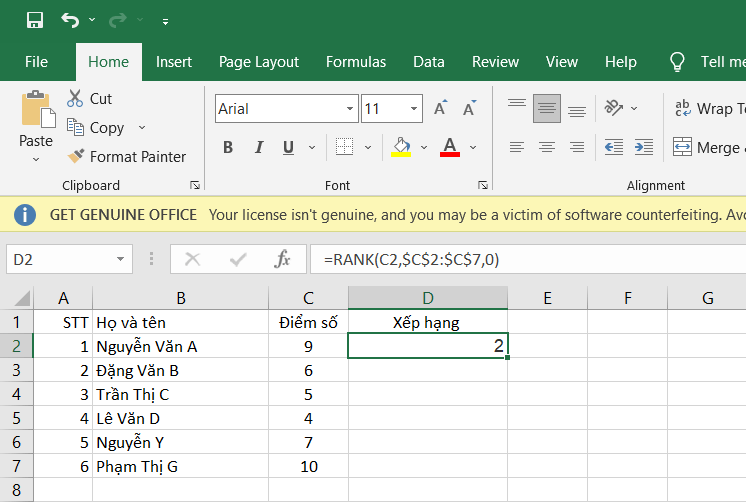Toggle Wrap Text
This screenshot has height=502, width=746.
coord(710,108)
